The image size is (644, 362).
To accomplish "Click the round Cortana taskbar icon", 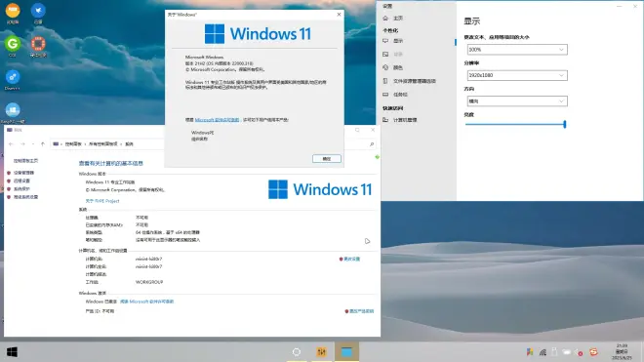I will point(296,352).
